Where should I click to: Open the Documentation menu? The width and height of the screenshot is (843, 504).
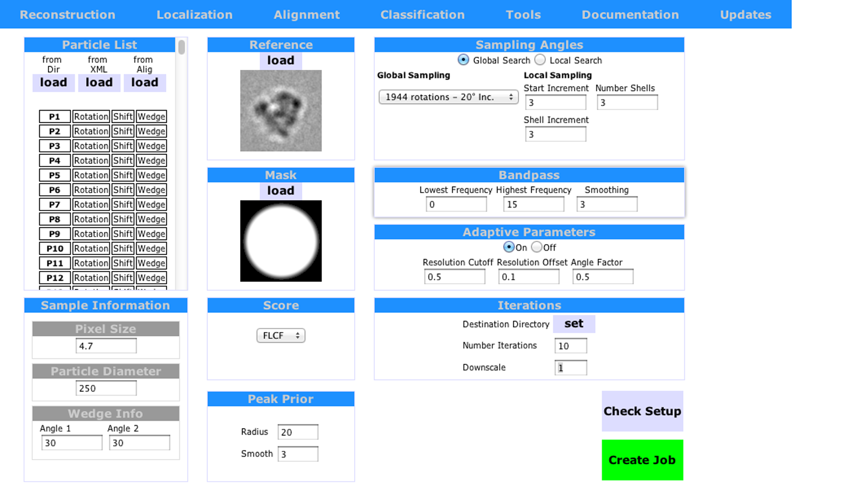[x=630, y=14]
